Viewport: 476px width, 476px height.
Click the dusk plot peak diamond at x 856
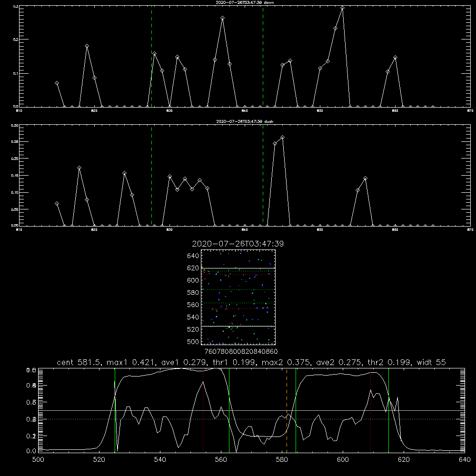pos(365,178)
